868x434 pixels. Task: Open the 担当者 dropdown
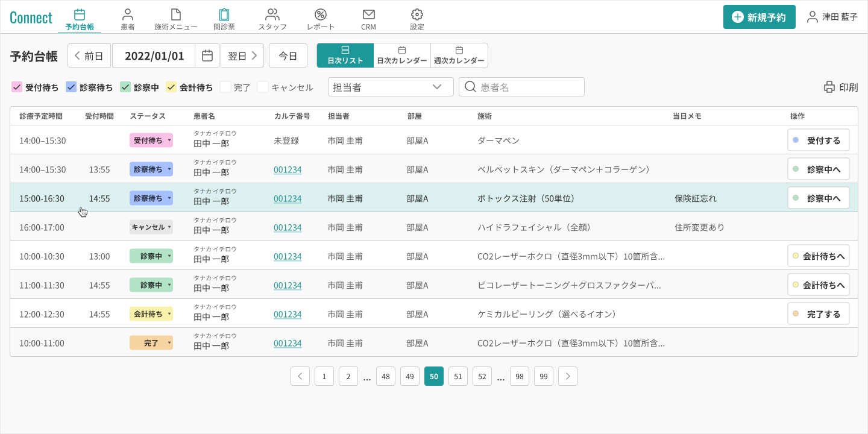(391, 87)
